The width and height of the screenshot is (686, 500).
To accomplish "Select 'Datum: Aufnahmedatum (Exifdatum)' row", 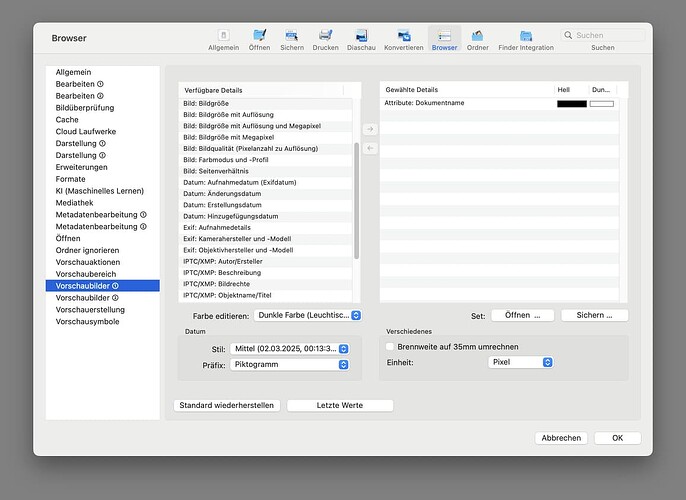I will click(265, 182).
